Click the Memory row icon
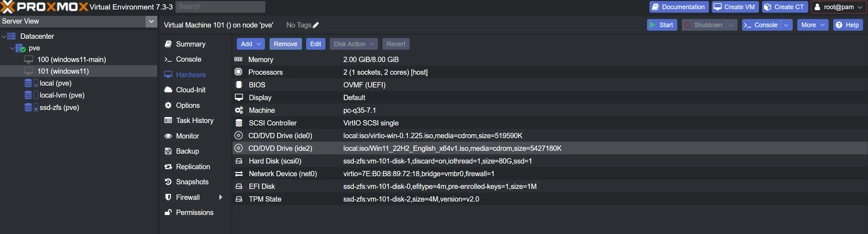This screenshot has height=234, width=868. click(239, 60)
